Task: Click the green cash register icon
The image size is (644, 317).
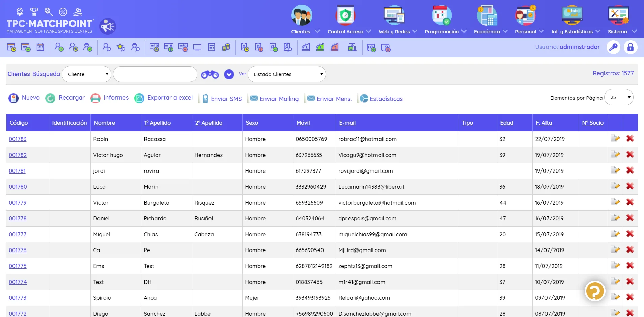Action: [x=320, y=47]
